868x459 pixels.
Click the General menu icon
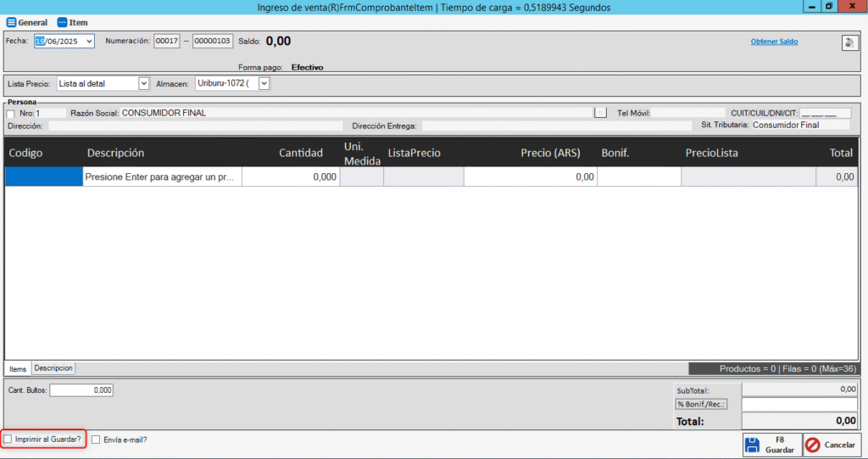11,23
